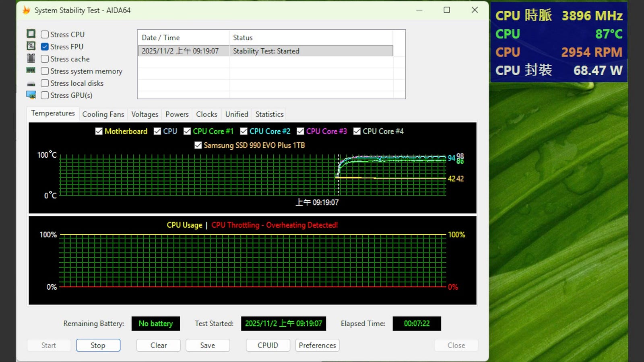Click the RAM module icon beside system memory
644x362 pixels.
(x=31, y=70)
